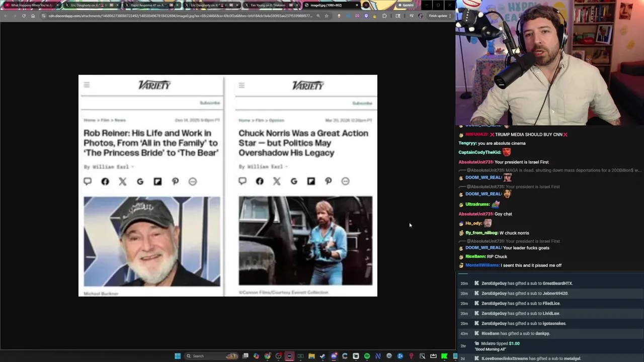Click chat username 'CaptainCodyTheKid'
644x362 pixels.
(x=480, y=152)
